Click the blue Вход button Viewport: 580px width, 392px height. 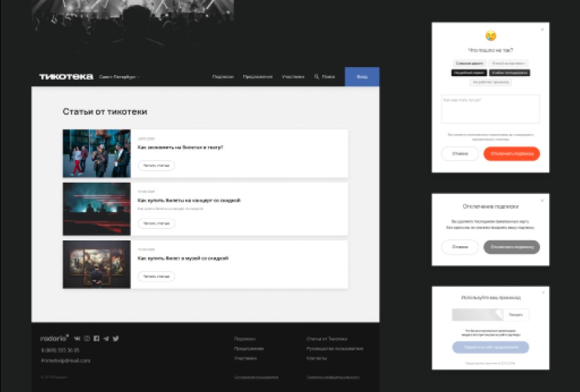[362, 77]
